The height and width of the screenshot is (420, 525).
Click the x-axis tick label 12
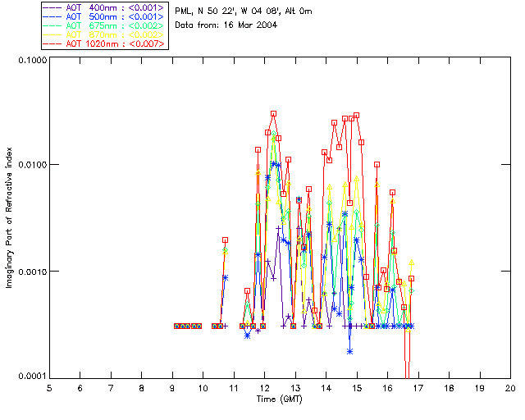[x=264, y=388]
